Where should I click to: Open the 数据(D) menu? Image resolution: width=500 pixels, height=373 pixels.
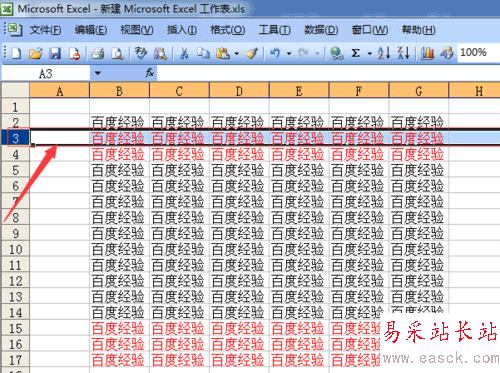pyautogui.click(x=321, y=30)
